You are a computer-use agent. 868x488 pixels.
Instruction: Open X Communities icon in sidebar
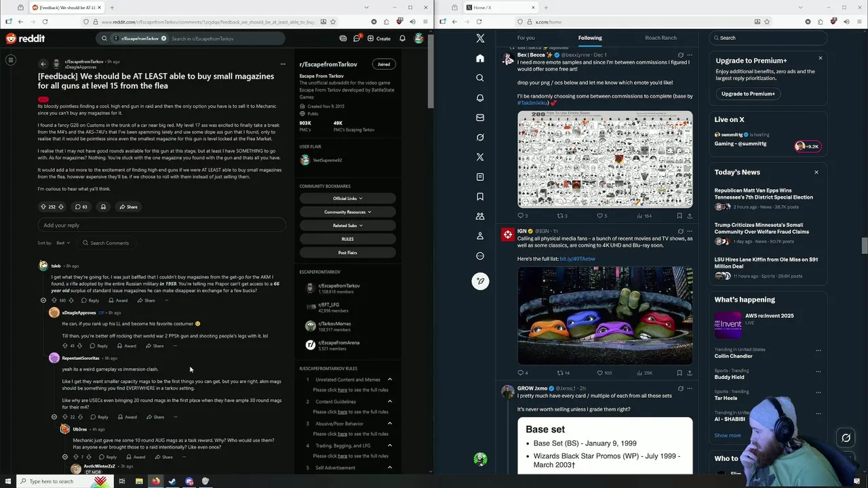[x=480, y=216]
